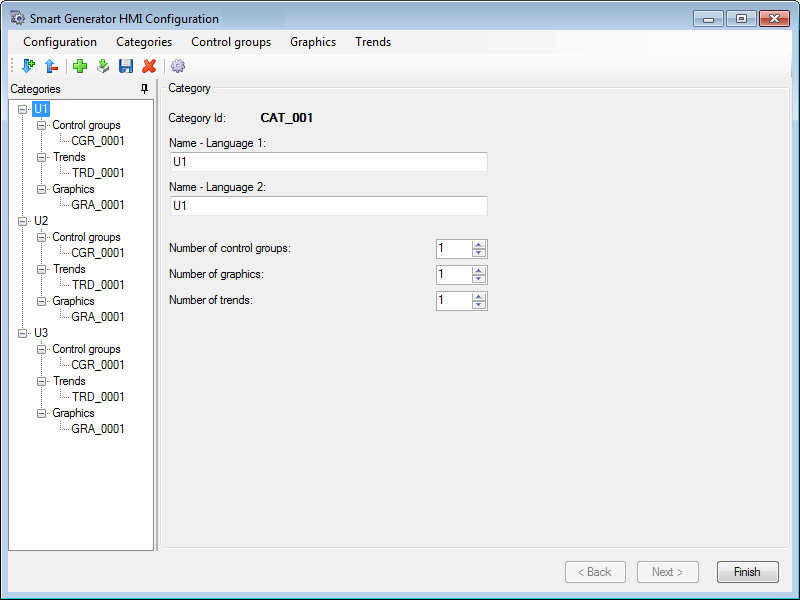Click the import icon with green arrow
The image size is (800, 600).
click(103, 66)
